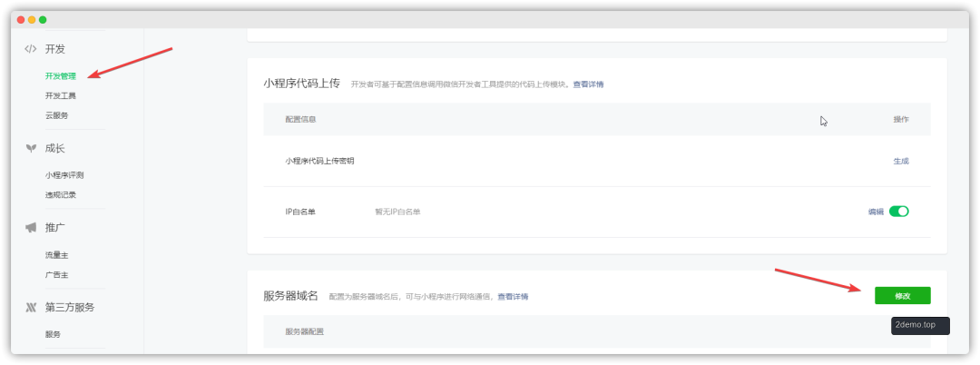Click 编辑 next to the IP白名单 switch
This screenshot has height=365, width=980.
(x=876, y=212)
